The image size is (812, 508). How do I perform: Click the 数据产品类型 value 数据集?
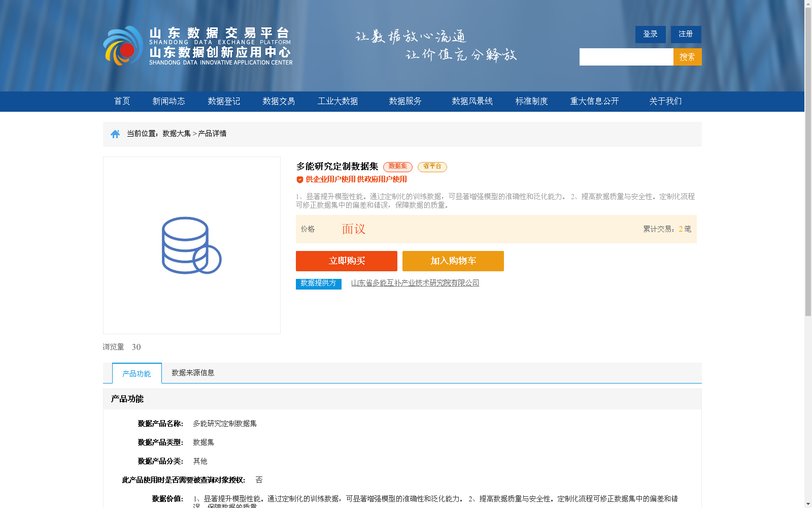204,442
